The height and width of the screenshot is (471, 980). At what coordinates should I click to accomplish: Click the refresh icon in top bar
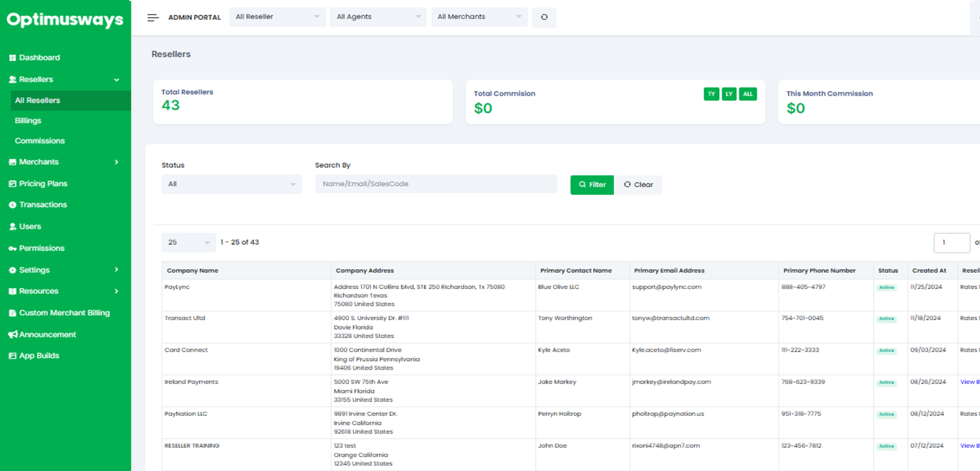[544, 17]
